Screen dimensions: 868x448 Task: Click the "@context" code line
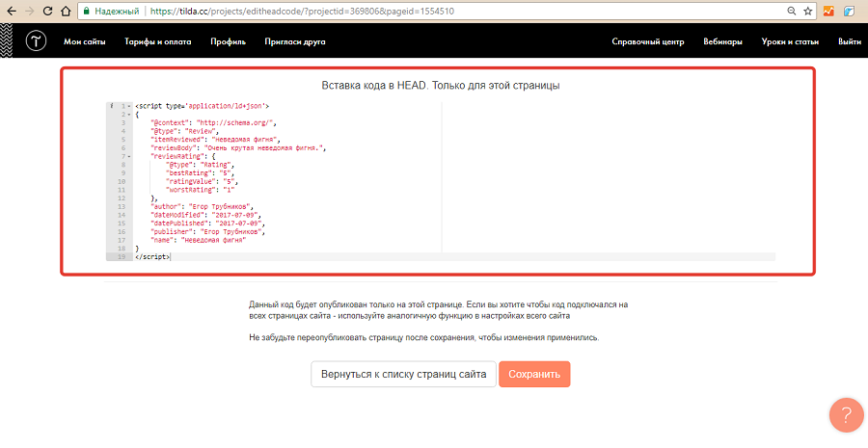point(213,122)
